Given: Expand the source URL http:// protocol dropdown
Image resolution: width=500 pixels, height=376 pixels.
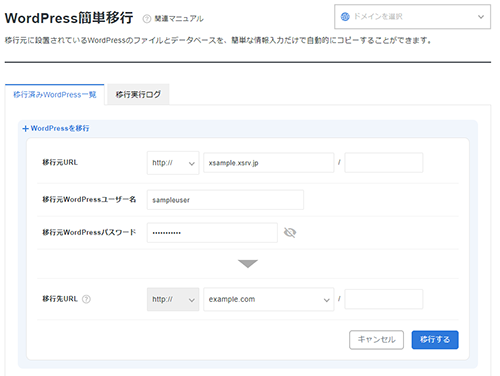Looking at the screenshot, I should [173, 163].
